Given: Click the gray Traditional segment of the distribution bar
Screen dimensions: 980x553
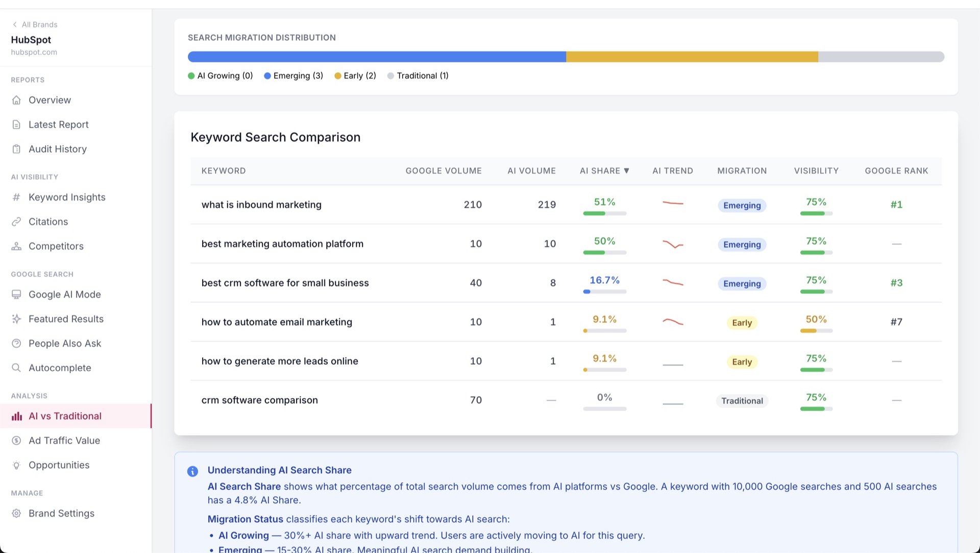Looking at the screenshot, I should 881,57.
